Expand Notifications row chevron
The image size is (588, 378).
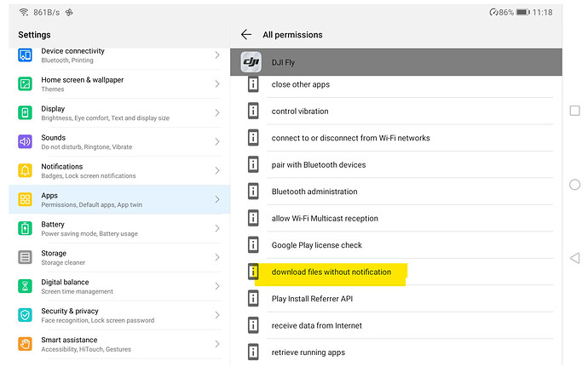point(217,170)
